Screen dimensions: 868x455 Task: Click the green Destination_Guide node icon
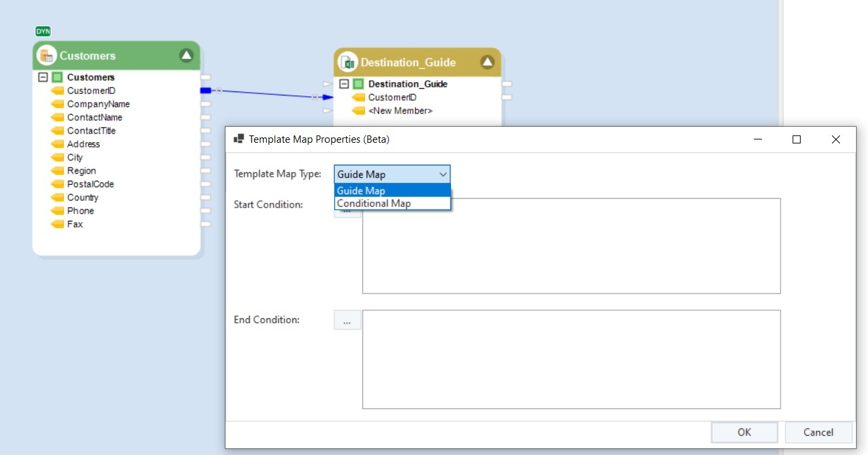click(358, 84)
